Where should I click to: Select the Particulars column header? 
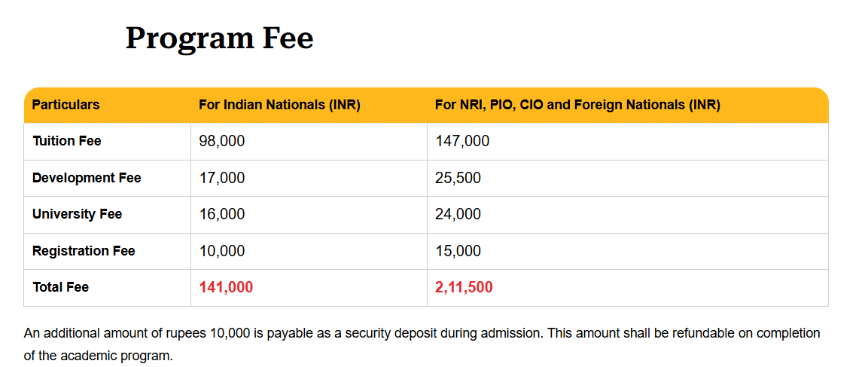(x=65, y=105)
